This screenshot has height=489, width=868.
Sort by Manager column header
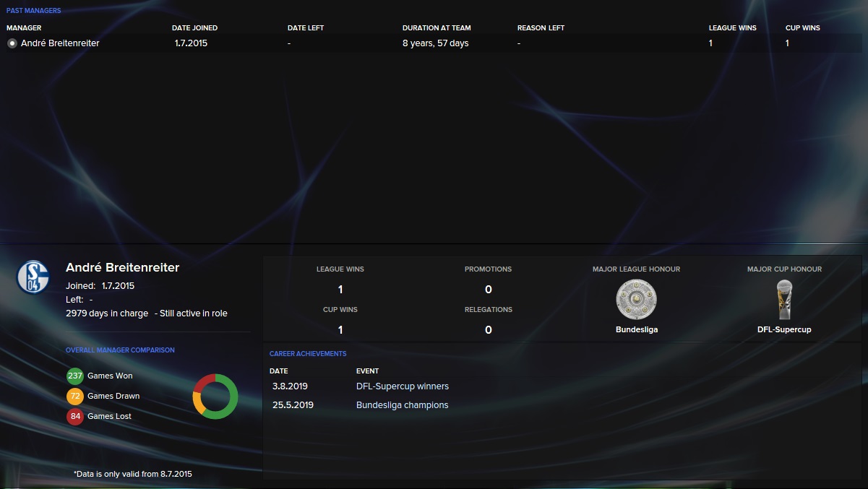click(24, 28)
